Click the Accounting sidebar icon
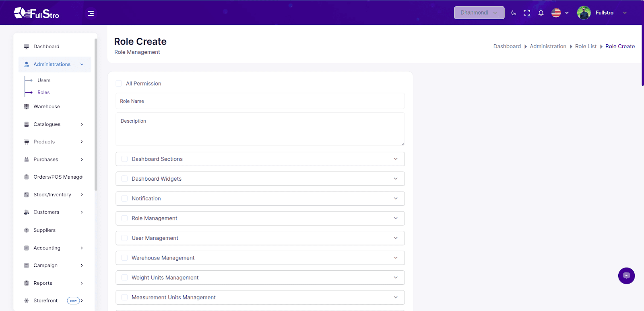This screenshot has height=311, width=644. click(27, 248)
